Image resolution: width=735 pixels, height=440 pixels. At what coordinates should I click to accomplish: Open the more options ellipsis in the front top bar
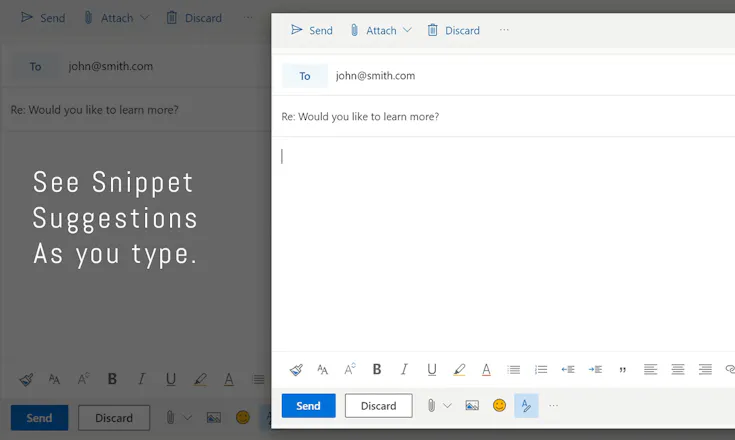pos(504,30)
